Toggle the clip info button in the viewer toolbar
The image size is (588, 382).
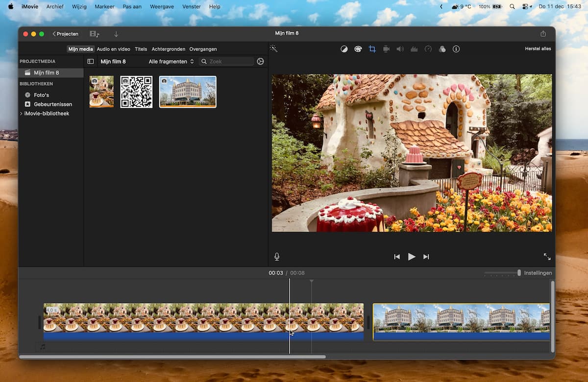pos(456,48)
